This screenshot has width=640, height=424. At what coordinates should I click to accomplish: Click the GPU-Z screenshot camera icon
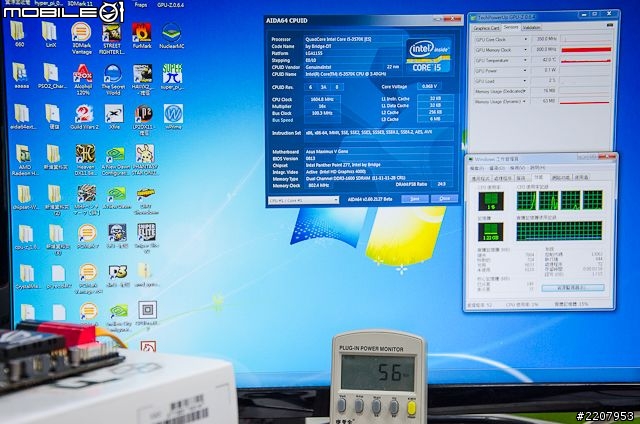click(610, 25)
